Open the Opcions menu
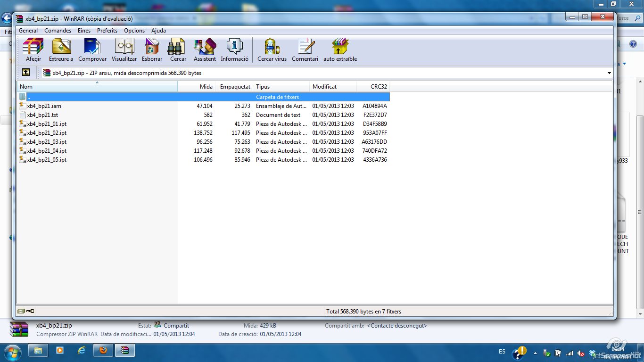This screenshot has width=644, height=362. (134, 31)
